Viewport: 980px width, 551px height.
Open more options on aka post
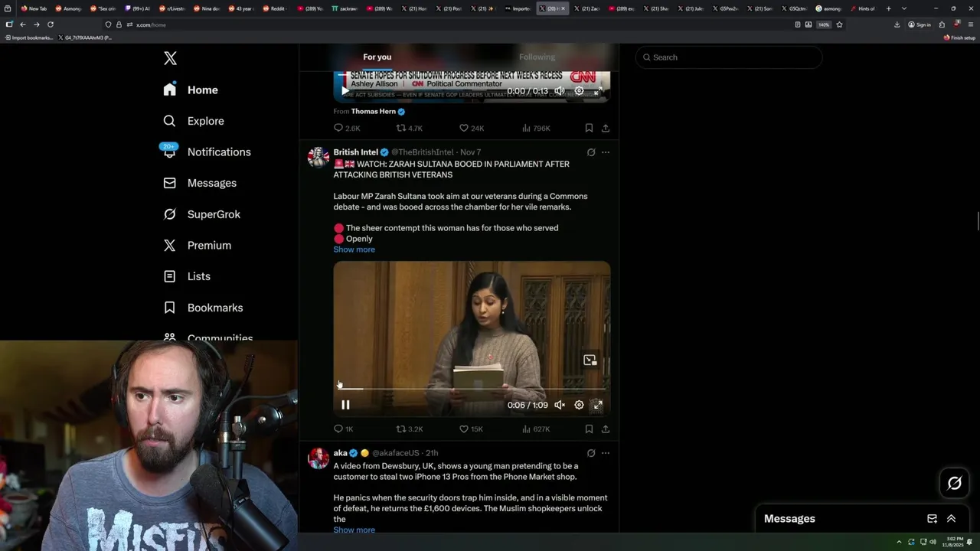pyautogui.click(x=606, y=453)
